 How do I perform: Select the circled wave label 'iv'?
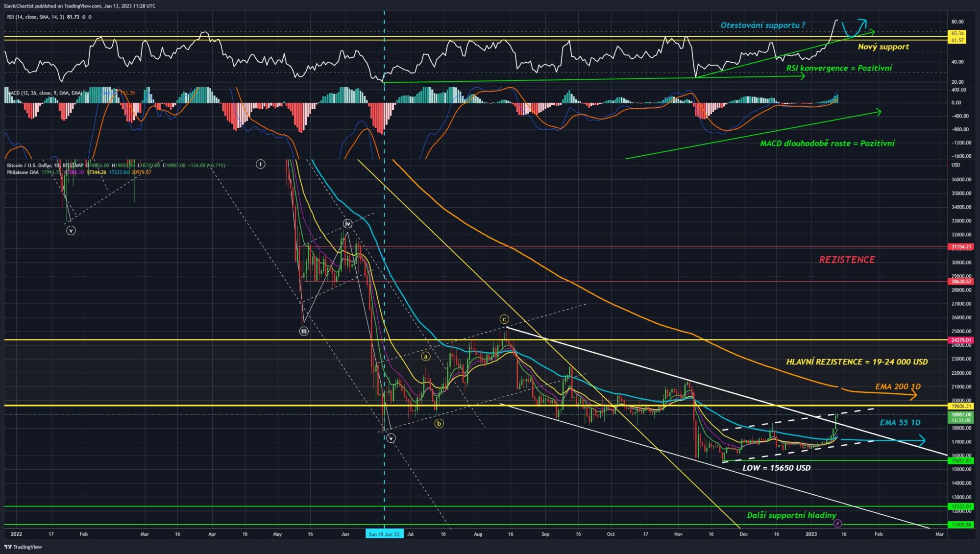(347, 224)
